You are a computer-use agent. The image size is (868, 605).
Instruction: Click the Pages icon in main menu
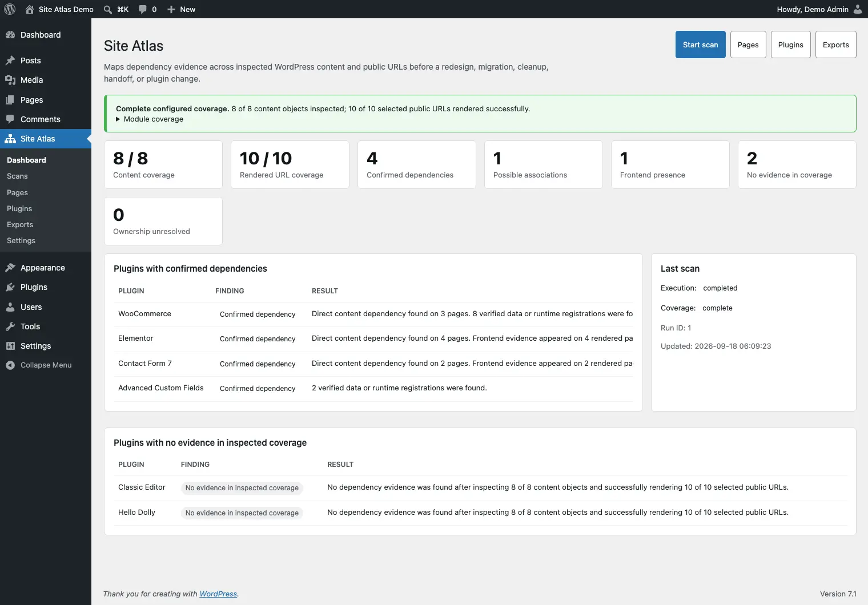10,100
